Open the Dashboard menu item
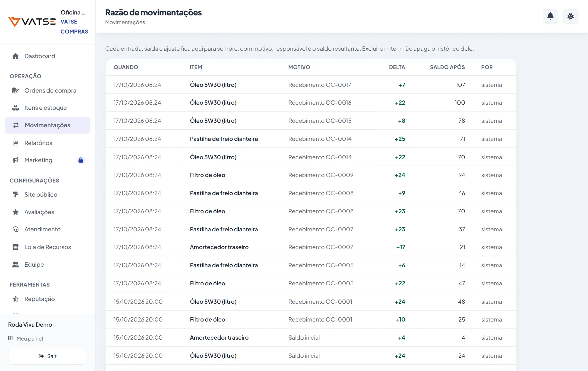The height and width of the screenshot is (371, 588). (x=48, y=56)
